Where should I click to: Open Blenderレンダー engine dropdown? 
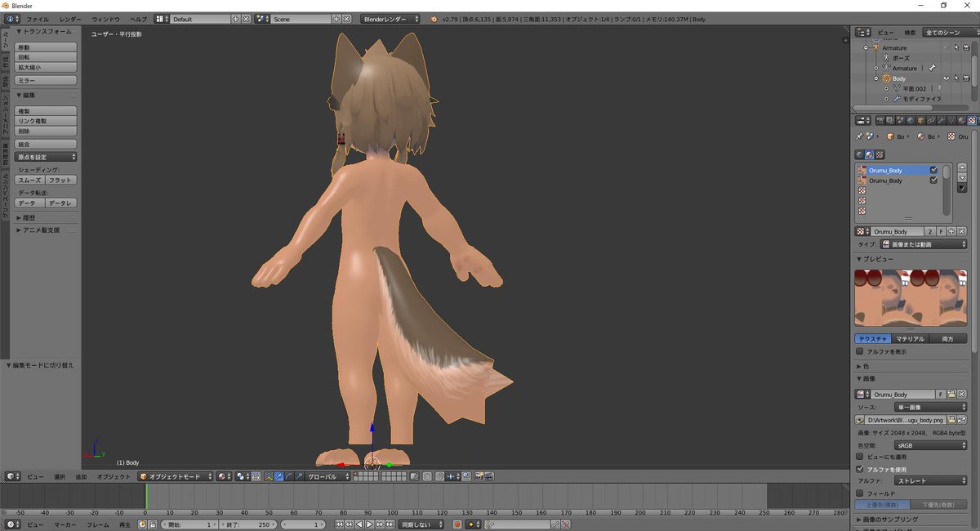pos(390,18)
